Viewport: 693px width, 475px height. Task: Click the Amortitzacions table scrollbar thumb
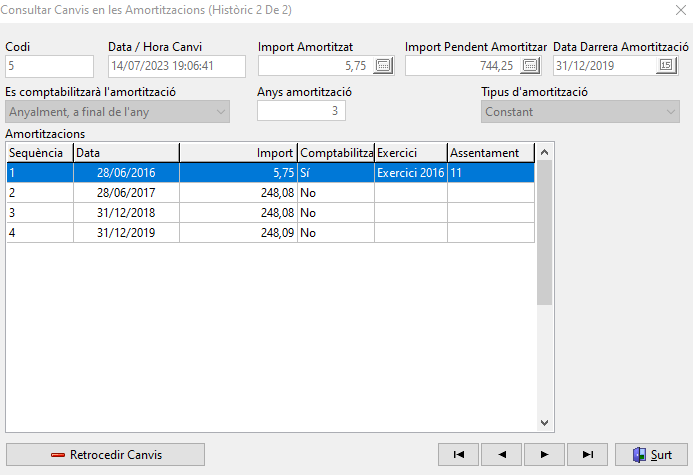544,232
